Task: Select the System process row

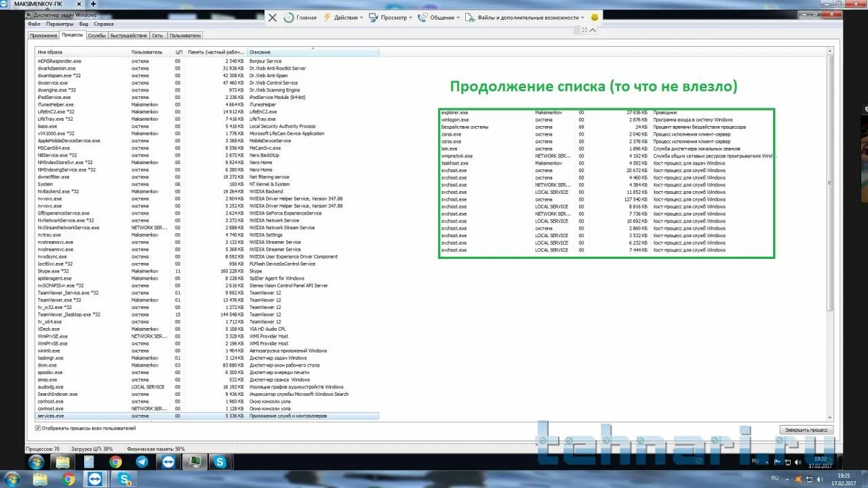Action: [207, 184]
